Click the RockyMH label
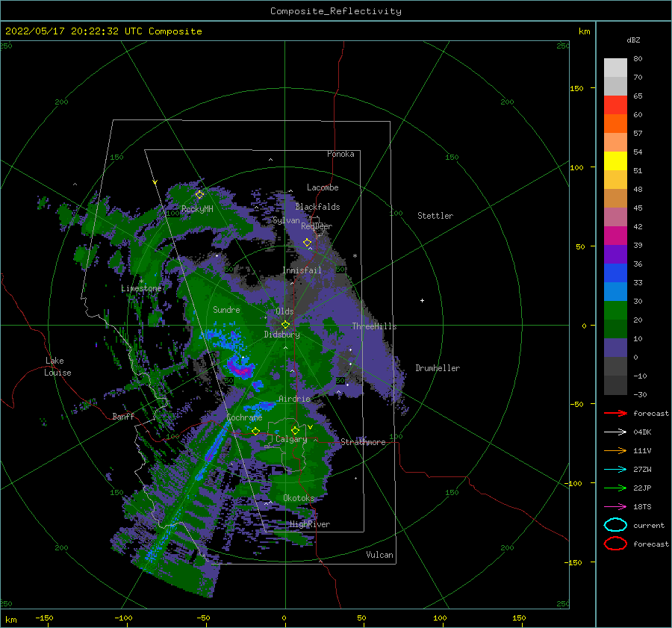The height and width of the screenshot is (628, 672). 197,209
